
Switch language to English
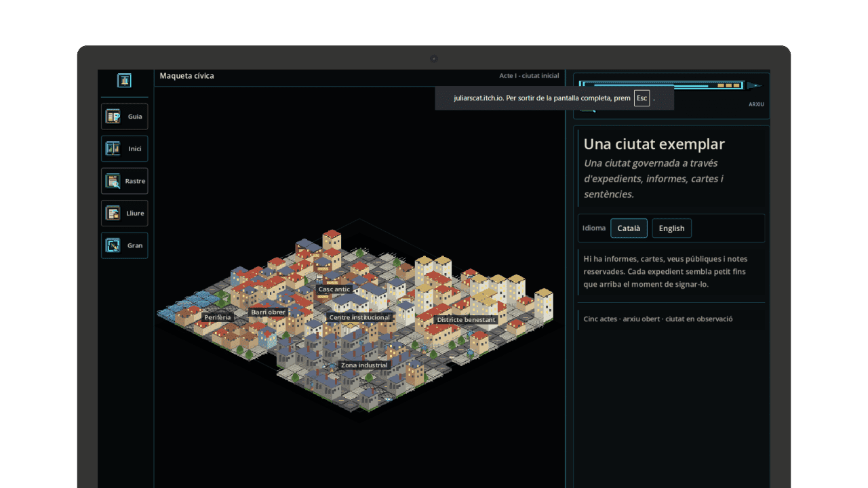click(x=671, y=228)
